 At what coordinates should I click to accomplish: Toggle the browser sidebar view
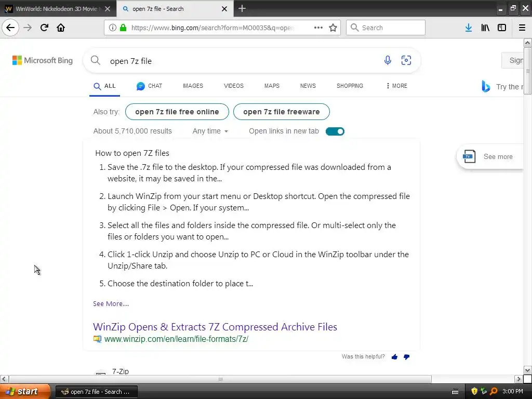[502, 28]
